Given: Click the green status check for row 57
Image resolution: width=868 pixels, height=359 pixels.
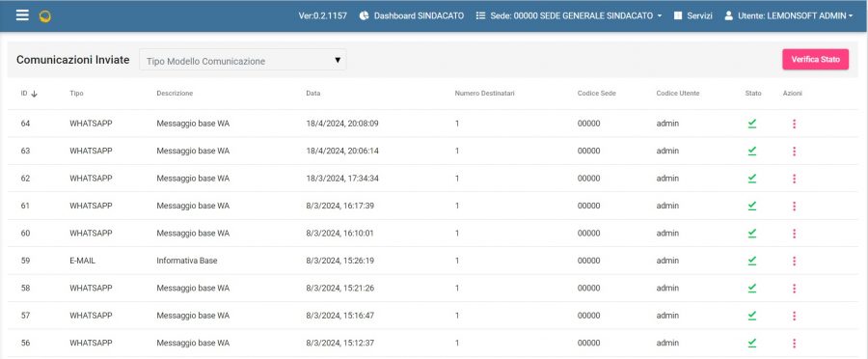Looking at the screenshot, I should coord(751,316).
